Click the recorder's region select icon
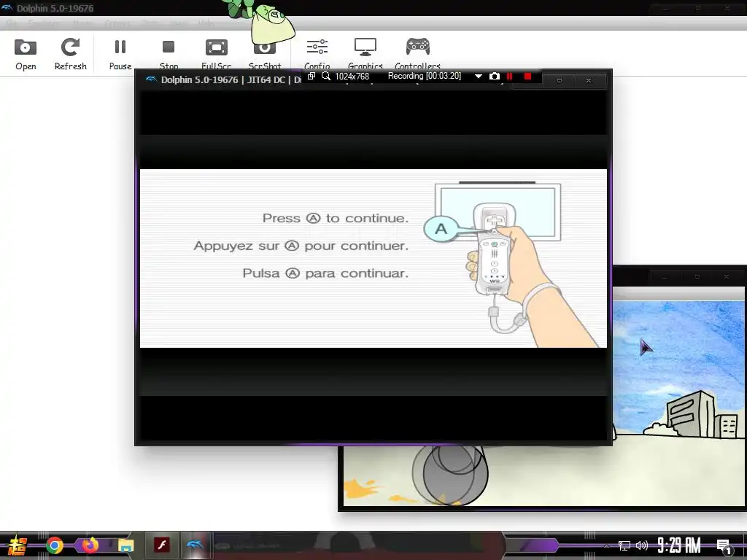The height and width of the screenshot is (560, 747). [311, 76]
